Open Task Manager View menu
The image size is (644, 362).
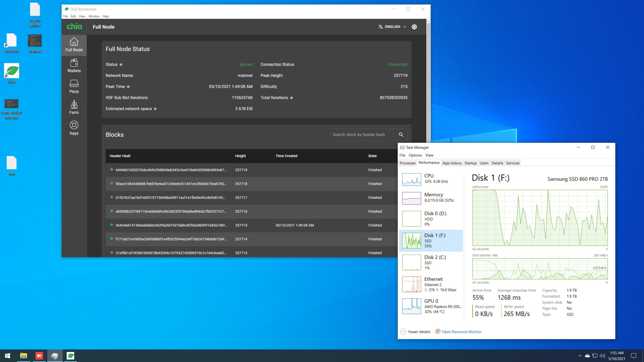[x=429, y=155]
